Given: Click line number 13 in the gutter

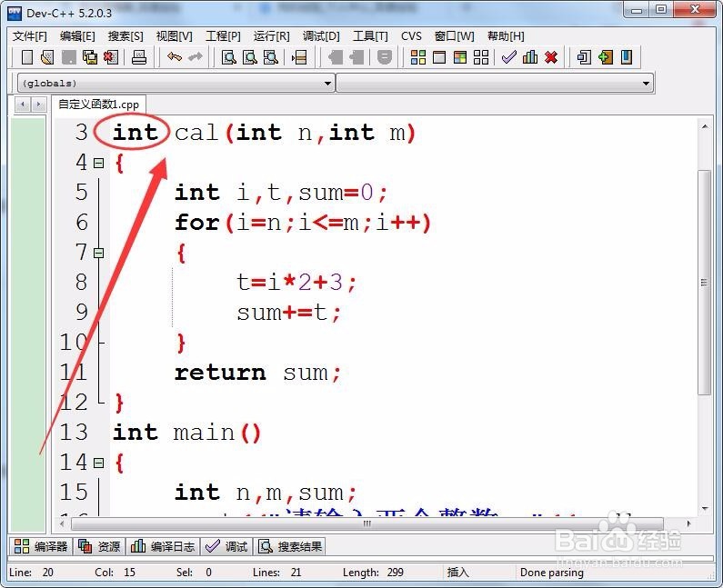Looking at the screenshot, I should (75, 433).
